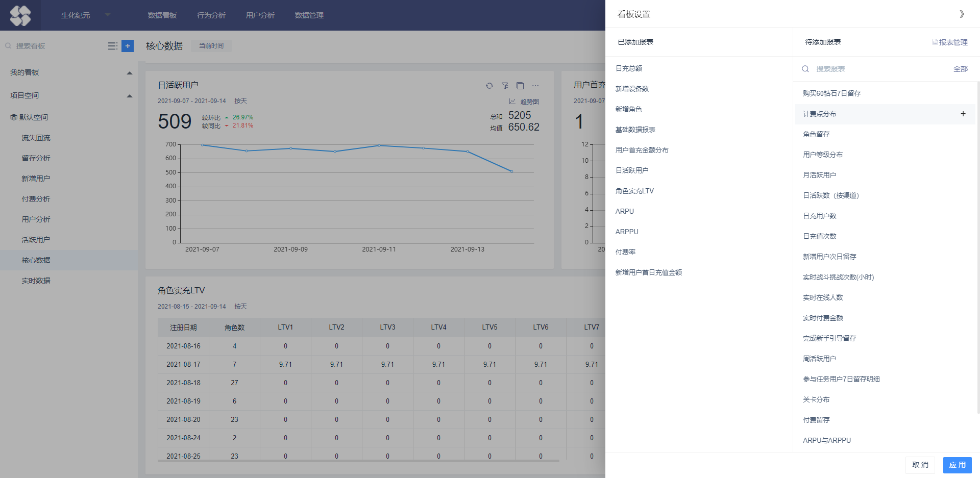Select 月活跃用户 pending report
Screen dimensions: 980x478
point(820,175)
